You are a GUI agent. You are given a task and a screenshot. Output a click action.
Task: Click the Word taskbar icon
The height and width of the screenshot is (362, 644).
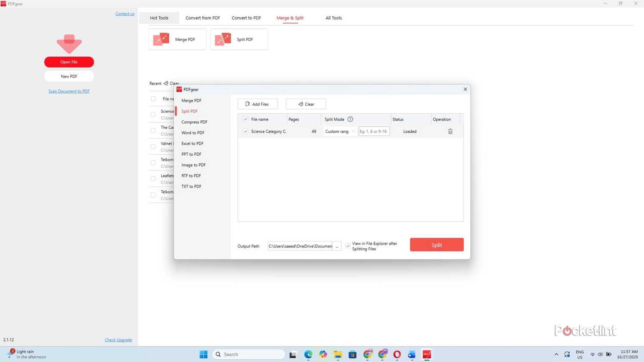(412, 354)
